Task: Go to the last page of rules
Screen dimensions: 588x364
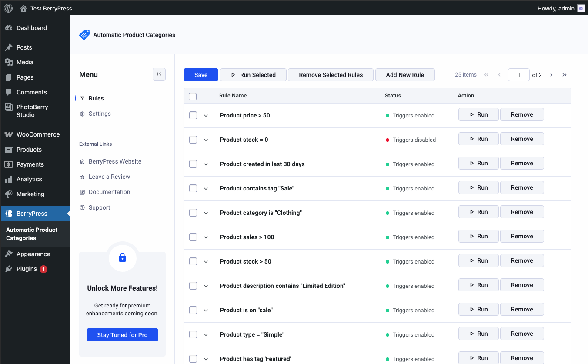Action: pos(565,75)
